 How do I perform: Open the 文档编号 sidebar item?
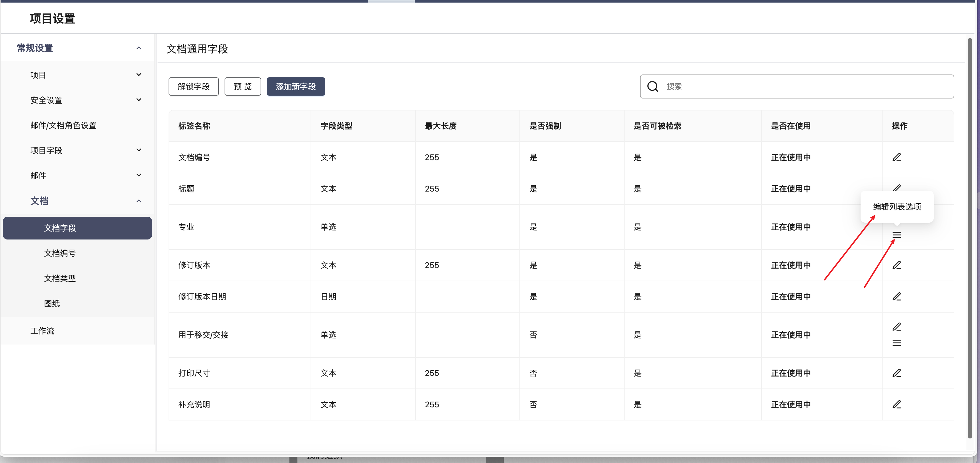(60, 253)
